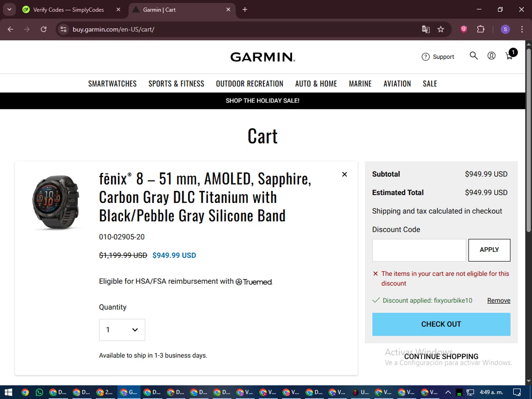
Task: Click the Discount Code input field
Action: pyautogui.click(x=419, y=250)
